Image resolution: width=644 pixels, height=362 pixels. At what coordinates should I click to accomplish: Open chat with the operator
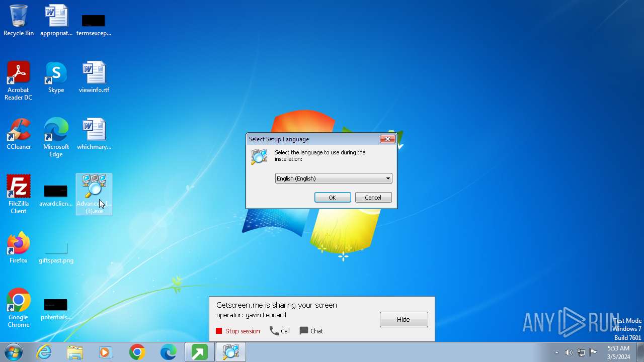pos(311,331)
